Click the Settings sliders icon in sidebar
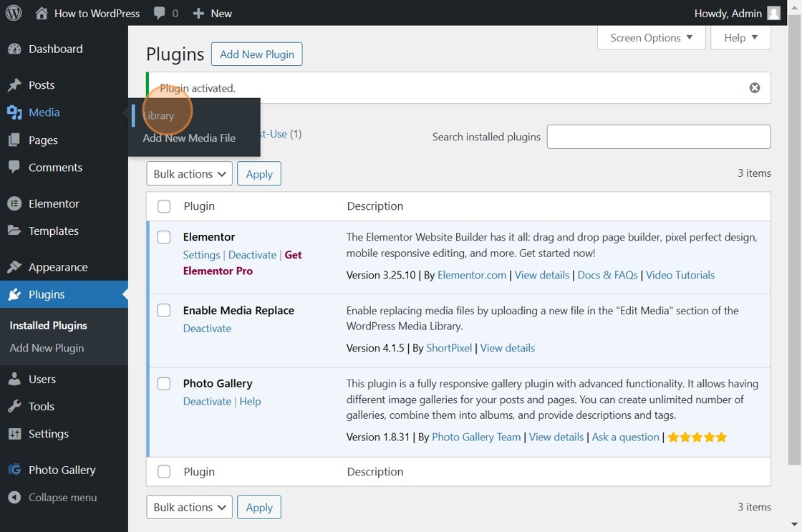Image resolution: width=802 pixels, height=532 pixels. click(15, 434)
